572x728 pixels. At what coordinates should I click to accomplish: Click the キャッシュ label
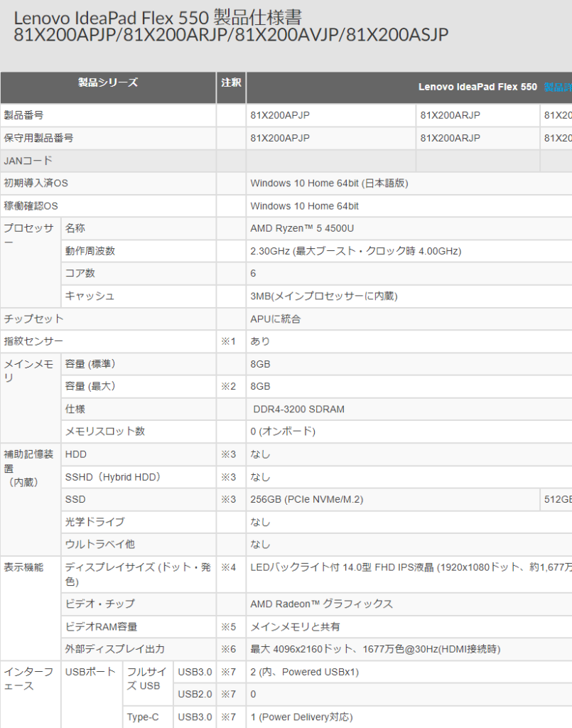pyautogui.click(x=90, y=296)
